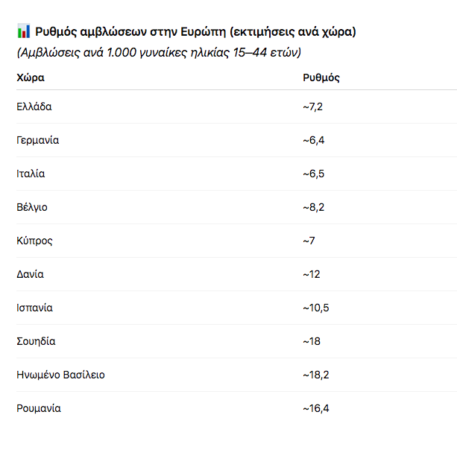The width and height of the screenshot is (457, 476).
Task: Click the Κύπρος country cell
Action: pos(34,241)
